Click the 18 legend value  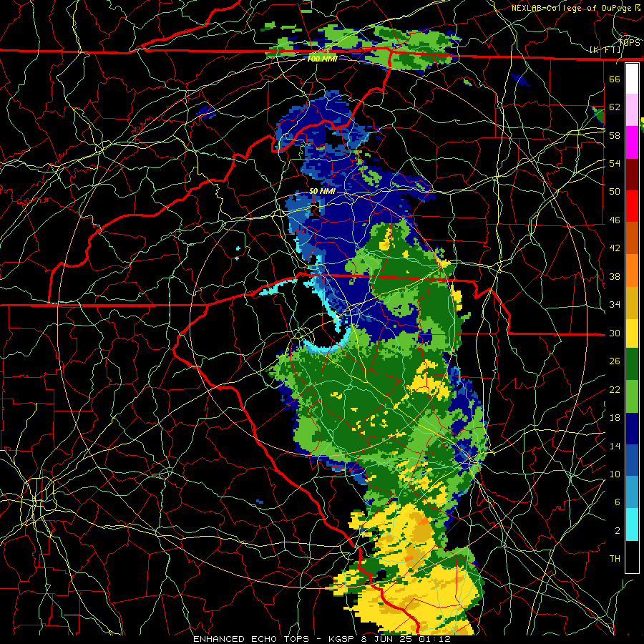point(615,418)
